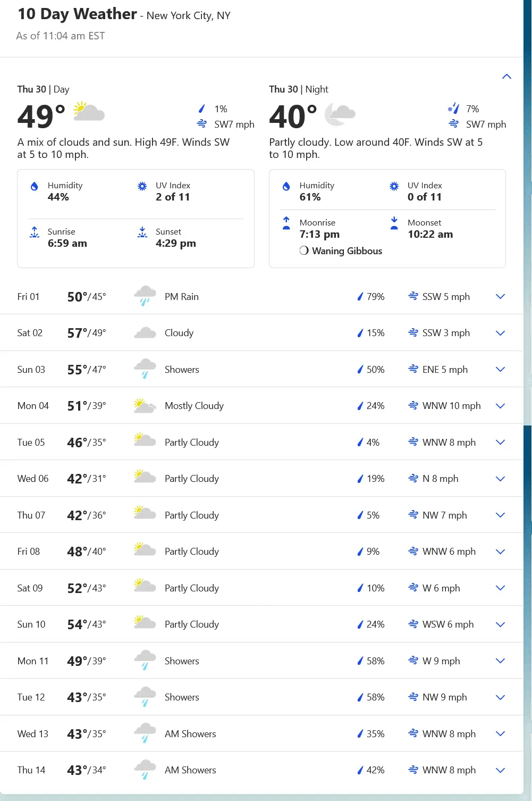Collapse the Thu 30 details panel

click(x=506, y=77)
